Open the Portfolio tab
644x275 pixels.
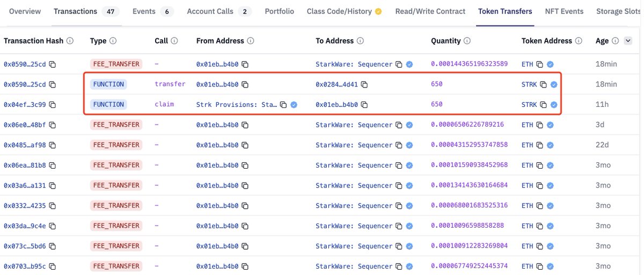tap(280, 11)
